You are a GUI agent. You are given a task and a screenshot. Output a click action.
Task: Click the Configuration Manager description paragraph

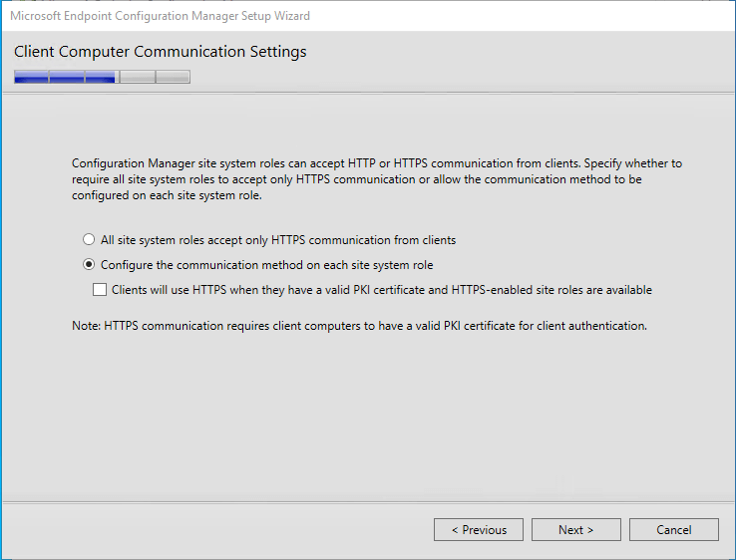coord(376,179)
